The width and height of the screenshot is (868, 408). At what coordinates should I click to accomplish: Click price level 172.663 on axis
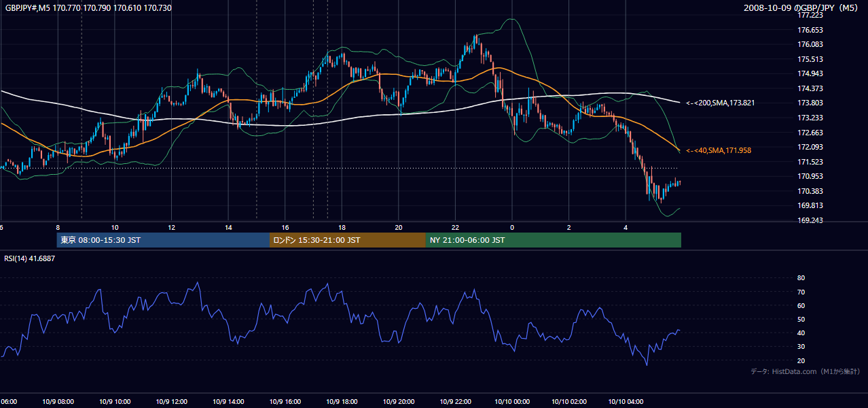(811, 133)
